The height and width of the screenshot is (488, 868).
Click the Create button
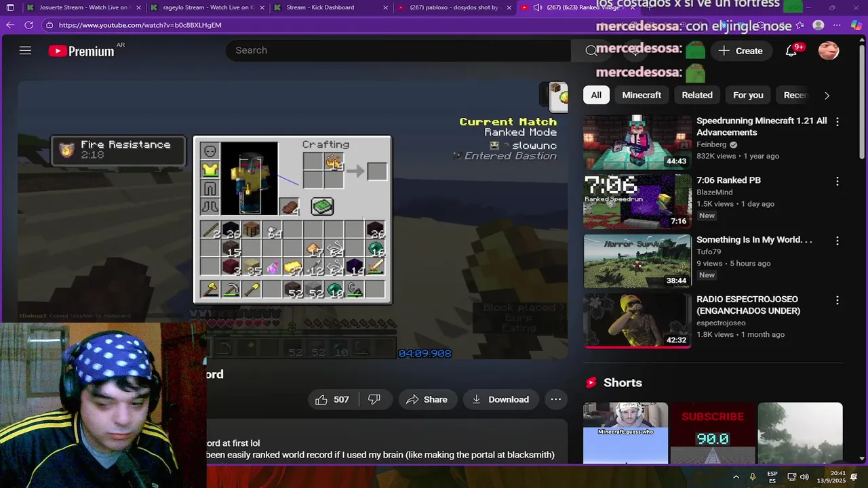(741, 51)
